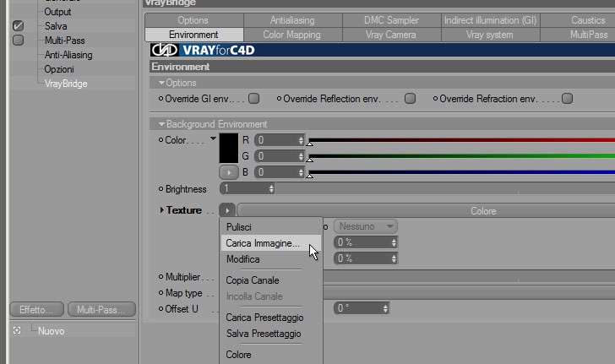Click the texture arrow button beside Texture
Screen dimensions: 615x364
(x=227, y=210)
